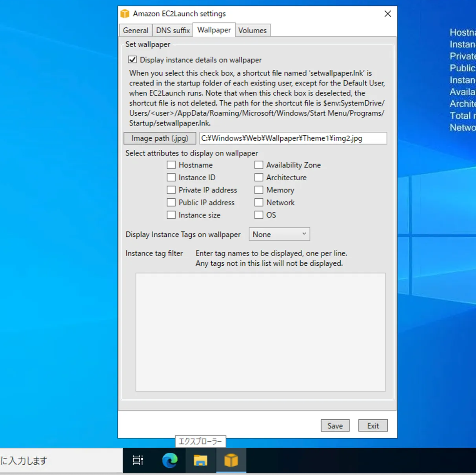
Task: Uncheck Display instance details on wallpaper
Action: [133, 60]
